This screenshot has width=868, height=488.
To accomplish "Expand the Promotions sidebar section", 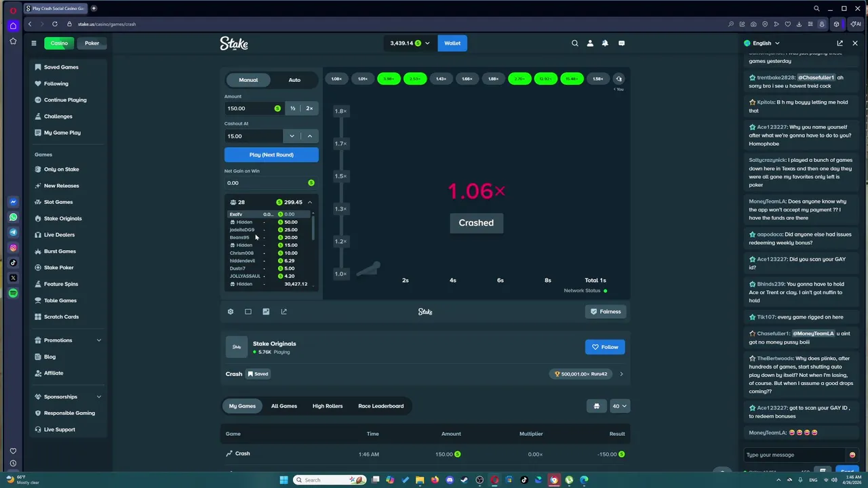I will 99,340.
